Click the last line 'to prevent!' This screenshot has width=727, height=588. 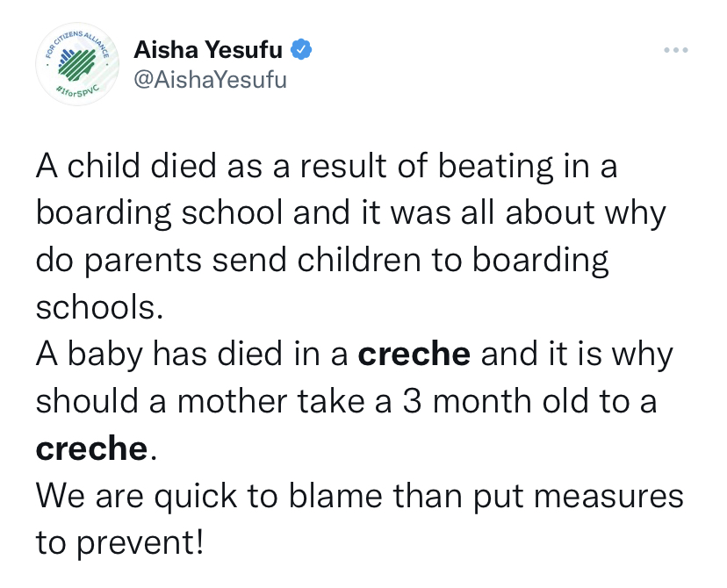click(119, 544)
